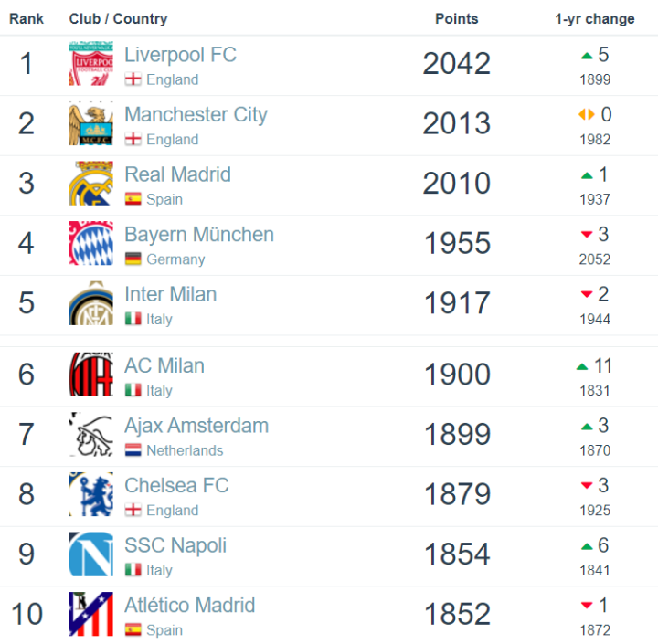The height and width of the screenshot is (644, 658).
Task: Sort by the Points column header
Action: 456,18
